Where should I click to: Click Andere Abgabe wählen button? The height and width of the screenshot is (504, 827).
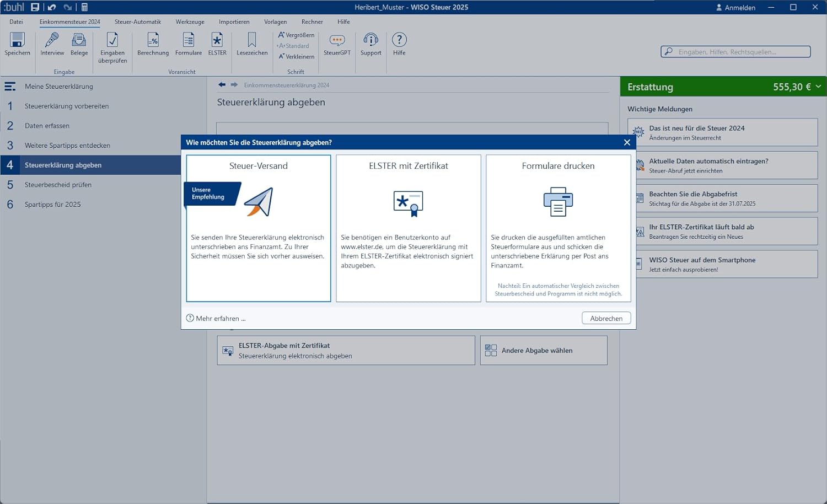tap(544, 351)
